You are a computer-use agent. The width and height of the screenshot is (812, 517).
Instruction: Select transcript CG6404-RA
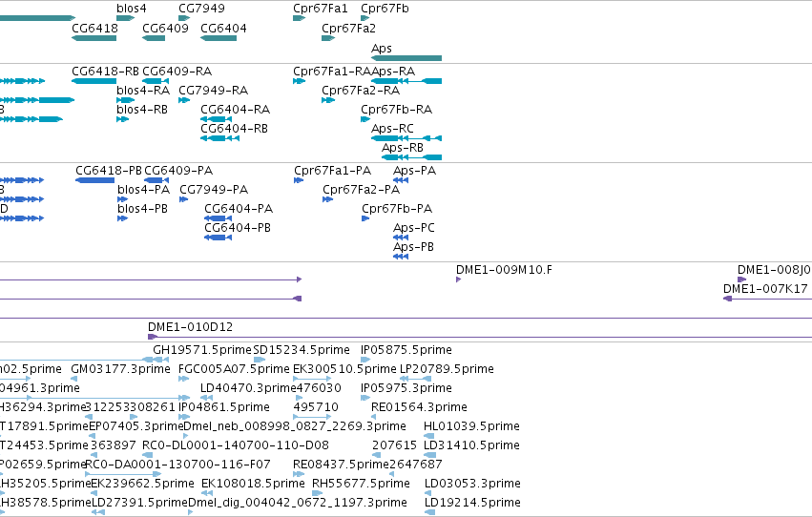click(x=235, y=110)
